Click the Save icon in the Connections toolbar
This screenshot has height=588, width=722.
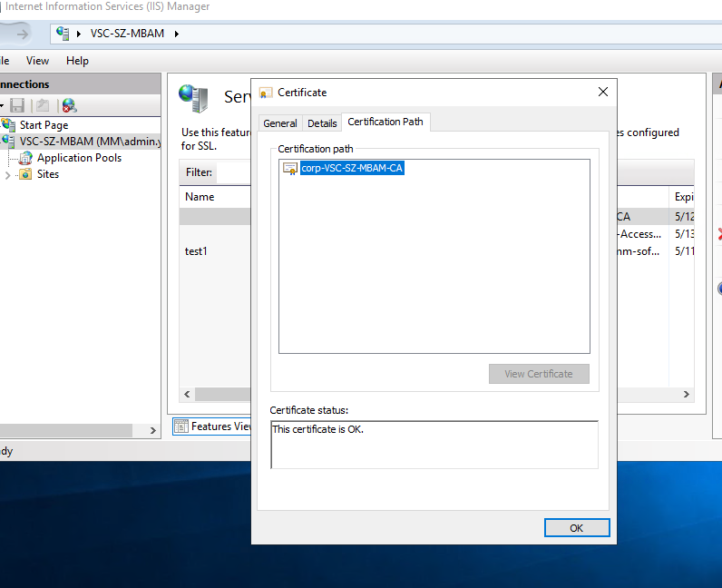(x=17, y=105)
